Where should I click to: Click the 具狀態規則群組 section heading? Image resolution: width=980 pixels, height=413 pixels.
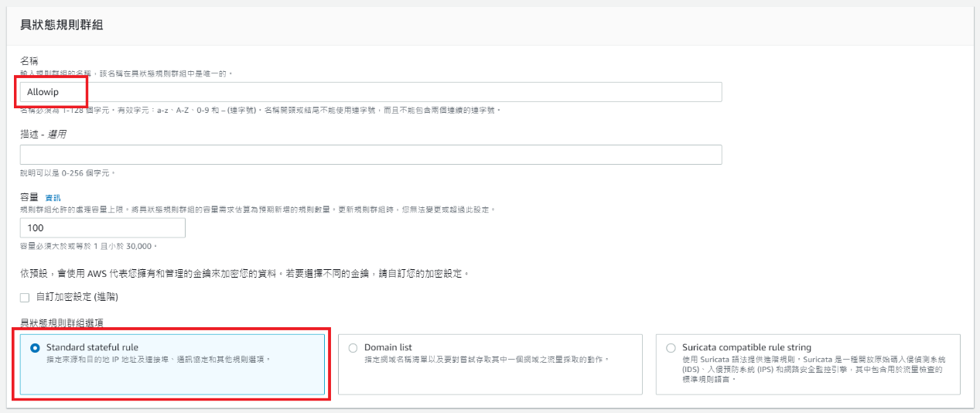62,25
